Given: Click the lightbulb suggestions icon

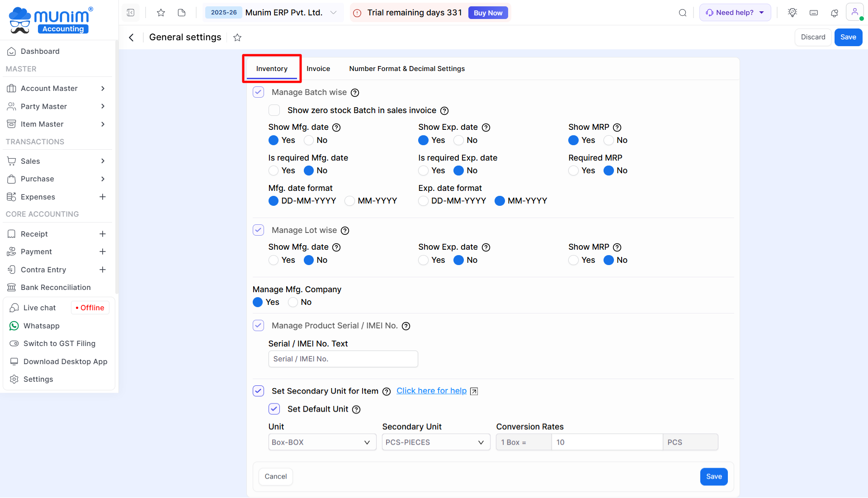Looking at the screenshot, I should tap(792, 13).
